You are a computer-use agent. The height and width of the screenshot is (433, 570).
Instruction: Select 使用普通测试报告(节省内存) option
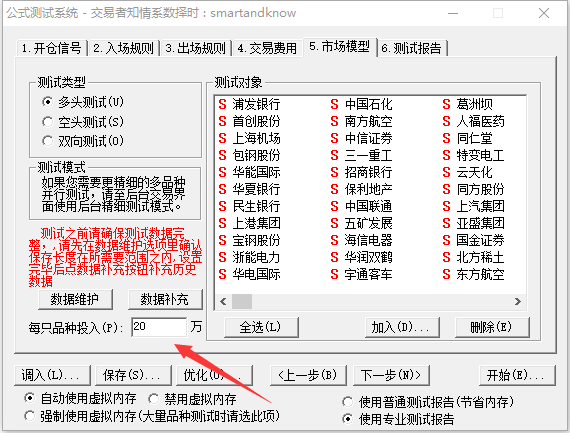tap(428, 402)
